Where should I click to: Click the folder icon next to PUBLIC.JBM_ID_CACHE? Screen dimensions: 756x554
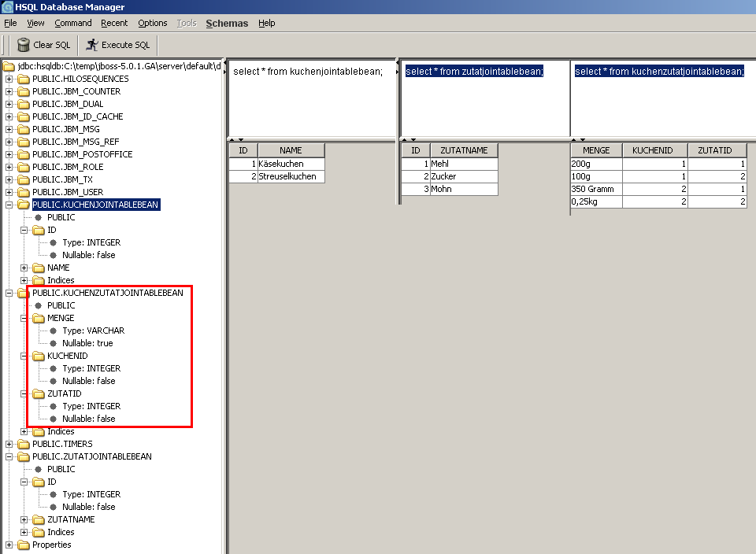(23, 116)
